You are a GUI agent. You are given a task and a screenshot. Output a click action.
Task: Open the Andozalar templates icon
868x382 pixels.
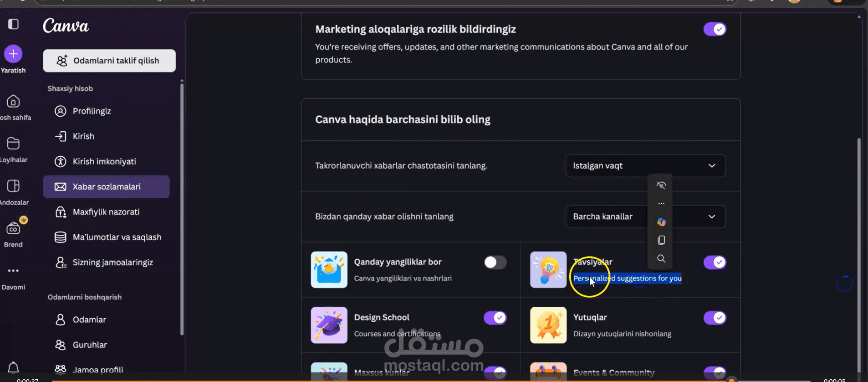pyautogui.click(x=13, y=186)
